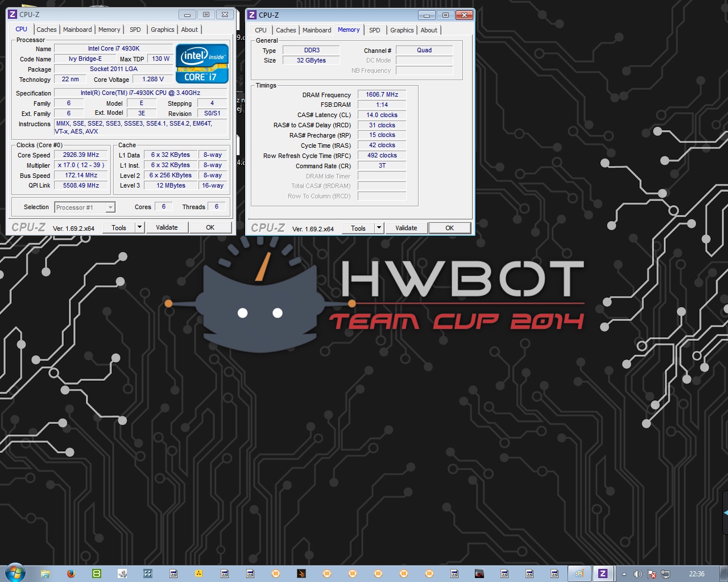
Task: Click the taskbar clock showing 22:36
Action: tap(697, 574)
